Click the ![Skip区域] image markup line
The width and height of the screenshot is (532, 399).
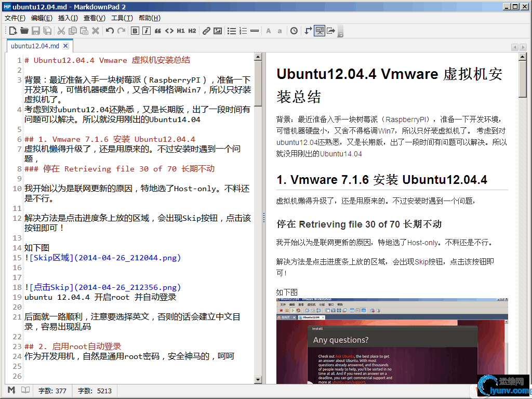(103, 258)
